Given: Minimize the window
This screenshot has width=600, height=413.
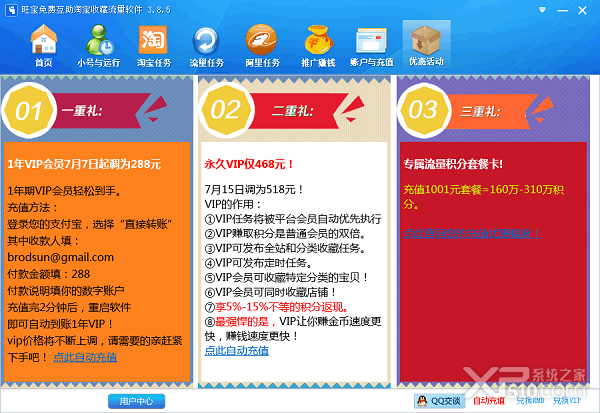Looking at the screenshot, I should tap(562, 10).
